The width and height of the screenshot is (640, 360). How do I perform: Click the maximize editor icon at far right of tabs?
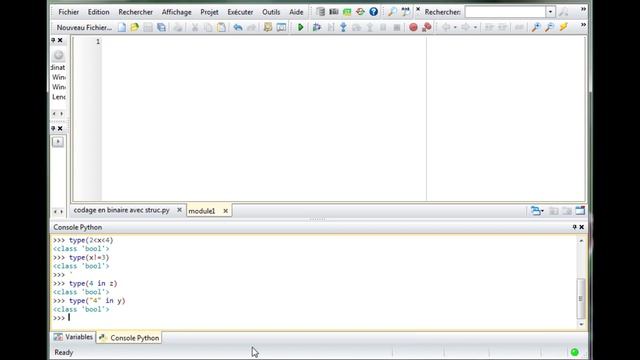coord(580,211)
